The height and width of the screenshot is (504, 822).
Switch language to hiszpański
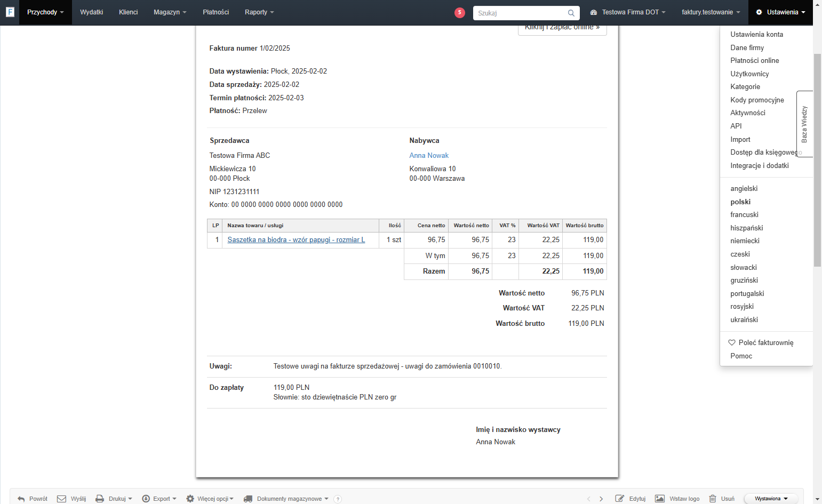click(x=746, y=228)
